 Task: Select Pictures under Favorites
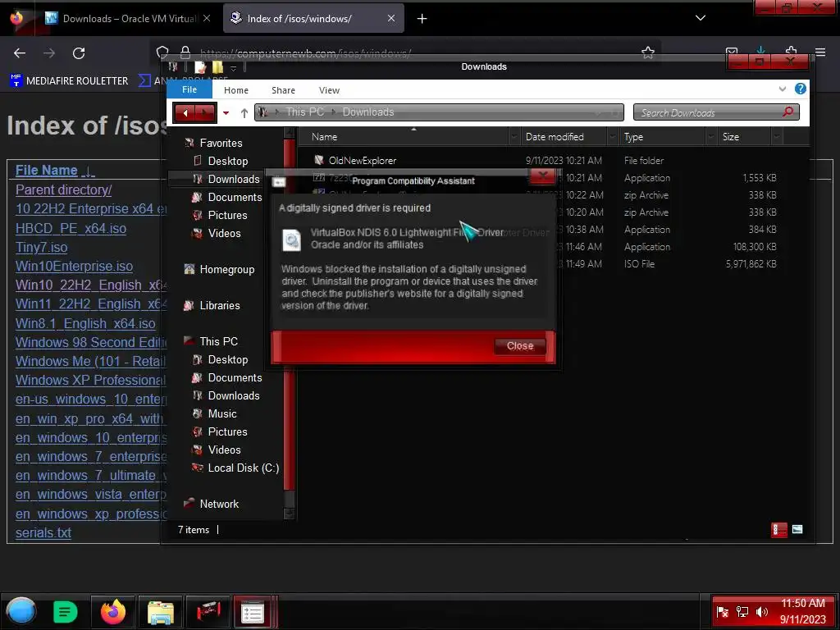(x=227, y=216)
